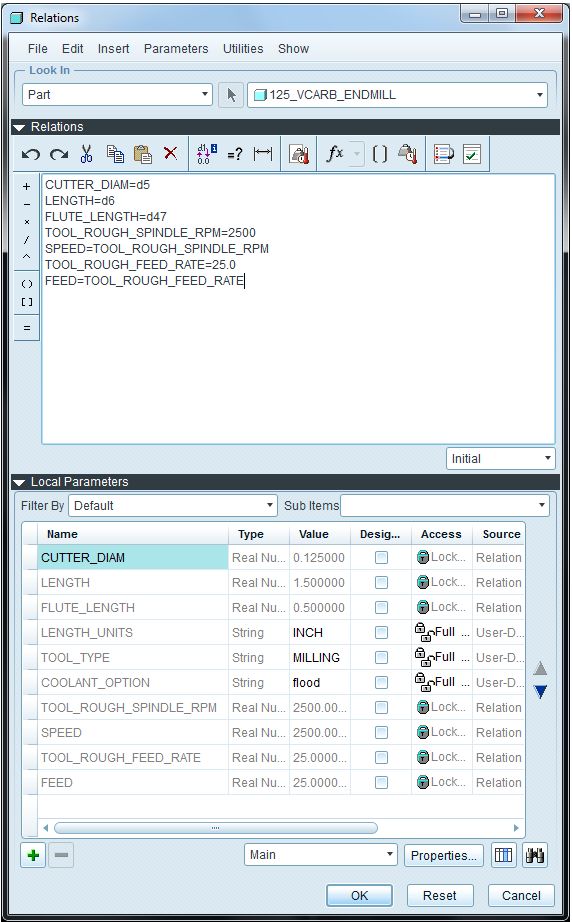Toggle Designate checkbox for LENGTH_UNITS
This screenshot has width=572, height=922.
click(x=382, y=633)
